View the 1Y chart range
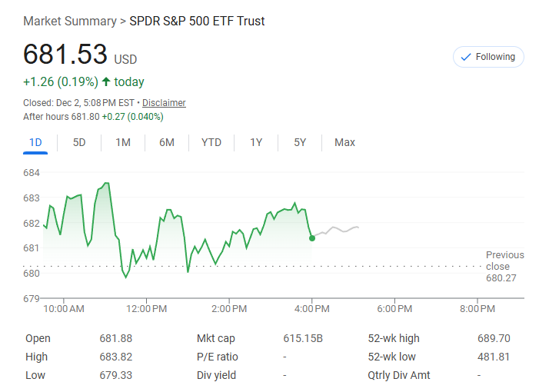539x392 pixels. click(256, 142)
